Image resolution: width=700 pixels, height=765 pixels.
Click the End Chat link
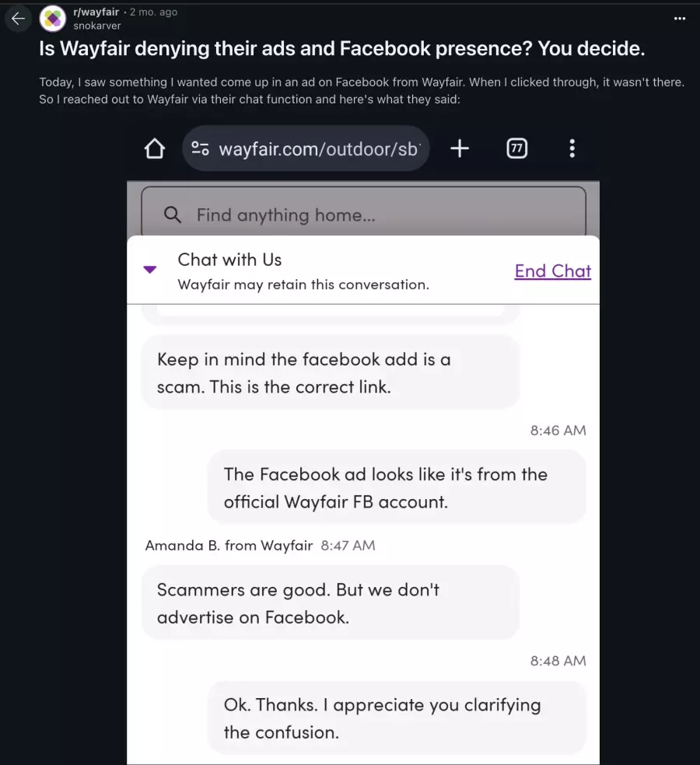coord(552,271)
